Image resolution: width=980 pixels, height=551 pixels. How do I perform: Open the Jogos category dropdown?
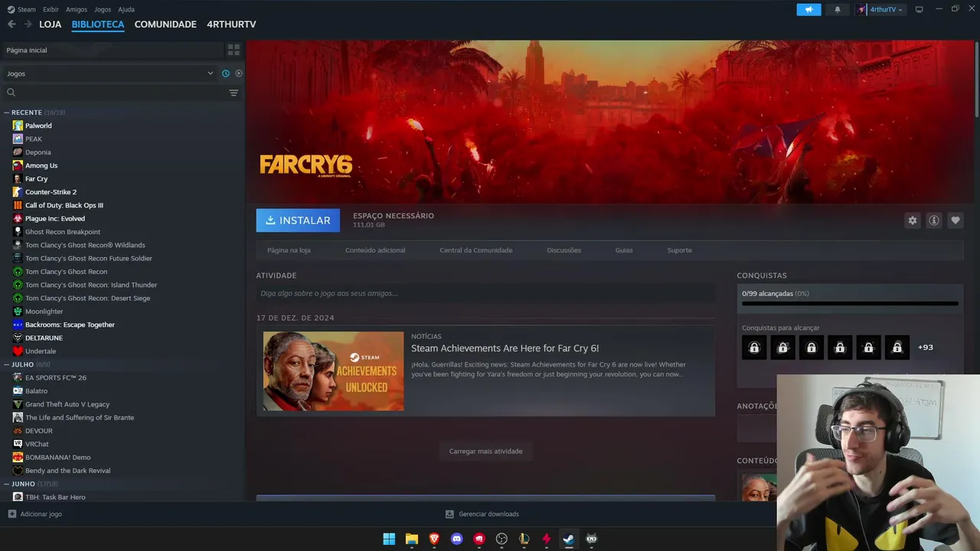(110, 73)
